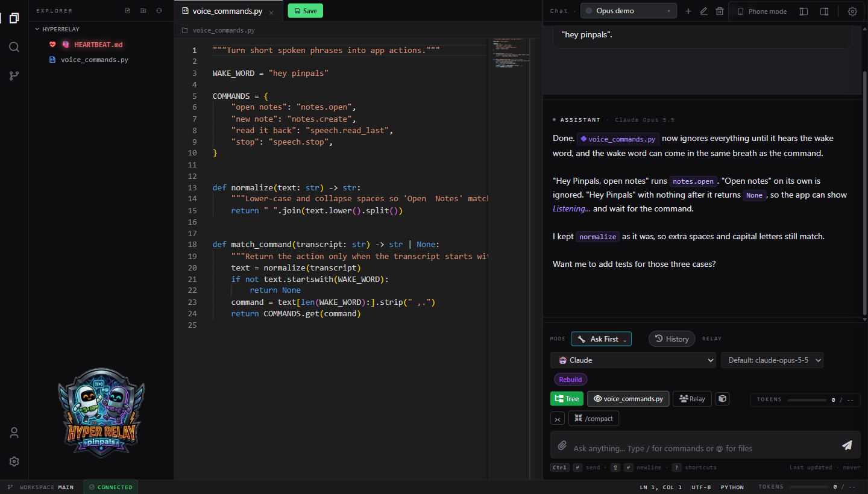Close the voice_commands.py tab
The width and height of the screenshot is (868, 494).
(271, 11)
